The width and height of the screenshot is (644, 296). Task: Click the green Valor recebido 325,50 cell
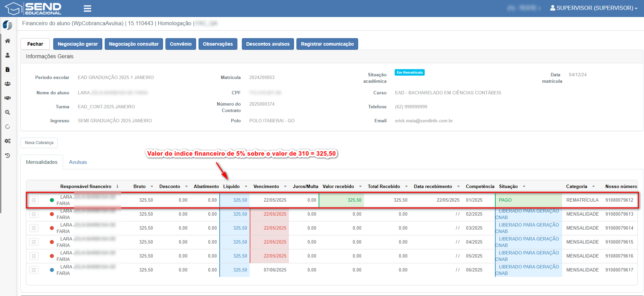pos(341,200)
